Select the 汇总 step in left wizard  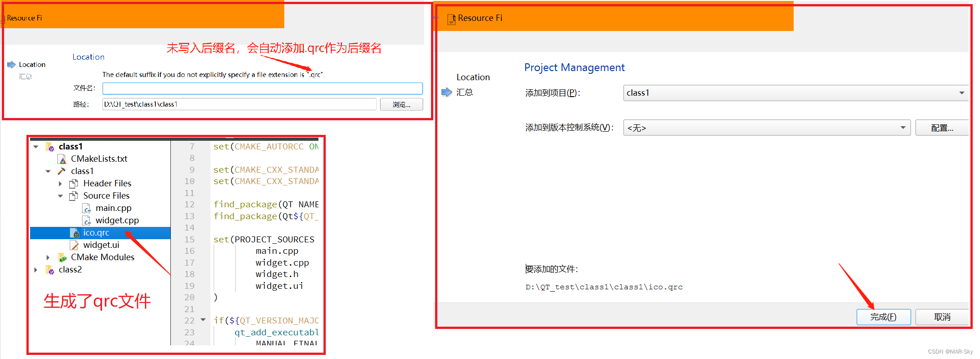pyautogui.click(x=26, y=77)
